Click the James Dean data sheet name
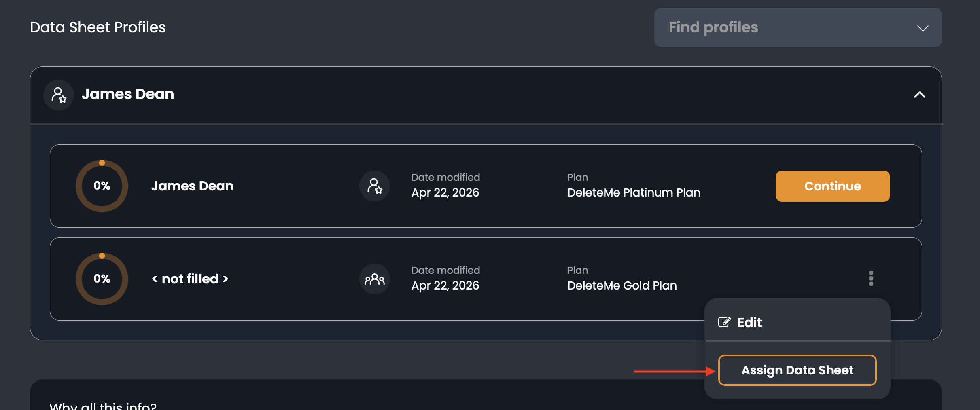This screenshot has height=410, width=980. pyautogui.click(x=192, y=186)
